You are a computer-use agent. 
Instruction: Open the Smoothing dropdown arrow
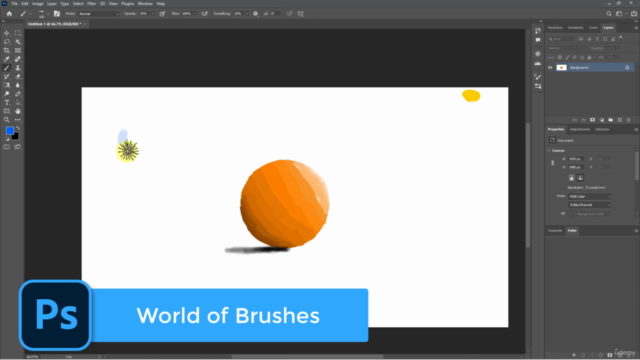click(247, 13)
